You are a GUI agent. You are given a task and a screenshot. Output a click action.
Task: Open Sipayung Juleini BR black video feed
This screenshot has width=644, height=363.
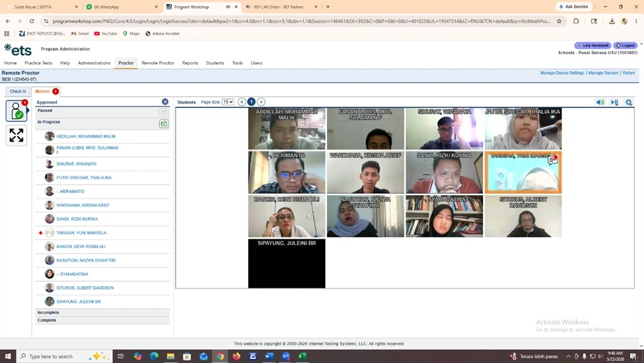pos(287,263)
